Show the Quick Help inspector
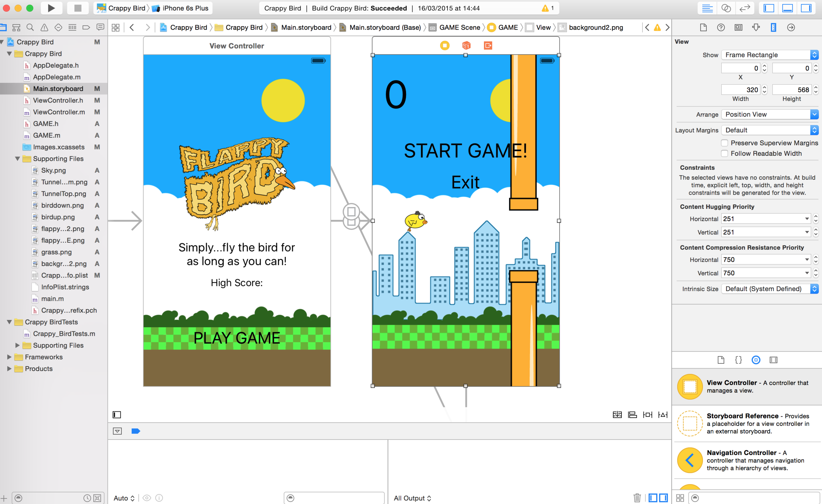The width and height of the screenshot is (822, 504). coord(721,27)
